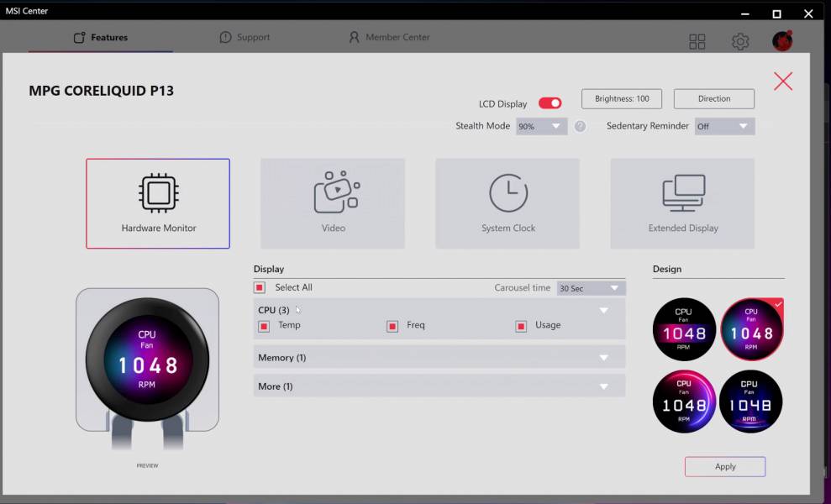Open the user profile avatar

click(782, 41)
